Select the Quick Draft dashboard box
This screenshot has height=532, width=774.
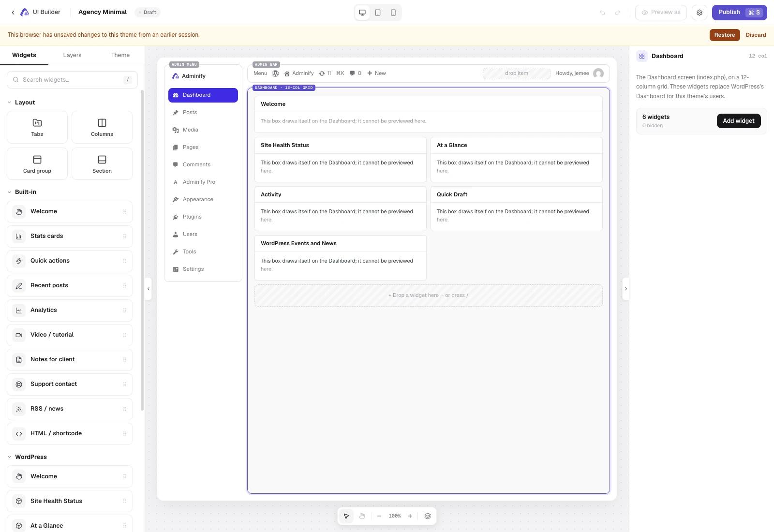[x=517, y=208]
